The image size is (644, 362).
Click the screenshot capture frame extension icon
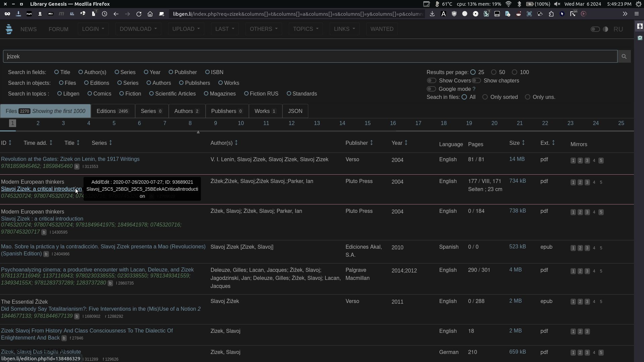[x=529, y=14]
